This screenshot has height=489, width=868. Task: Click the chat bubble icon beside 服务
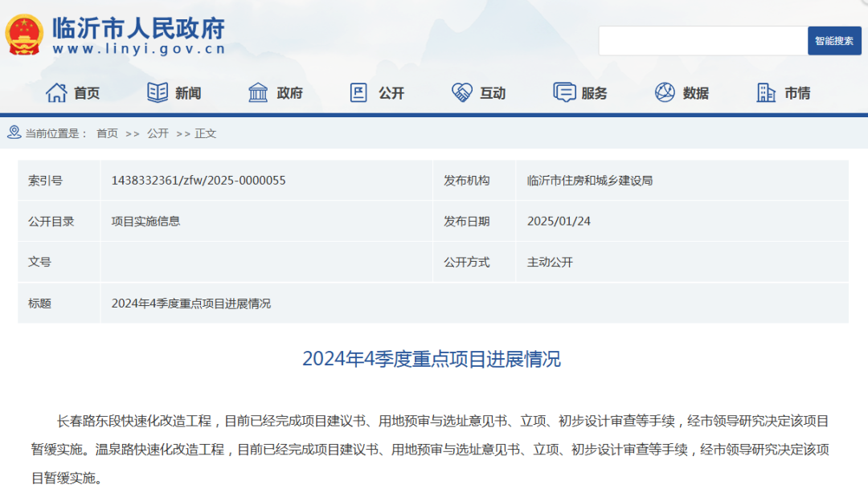point(564,93)
